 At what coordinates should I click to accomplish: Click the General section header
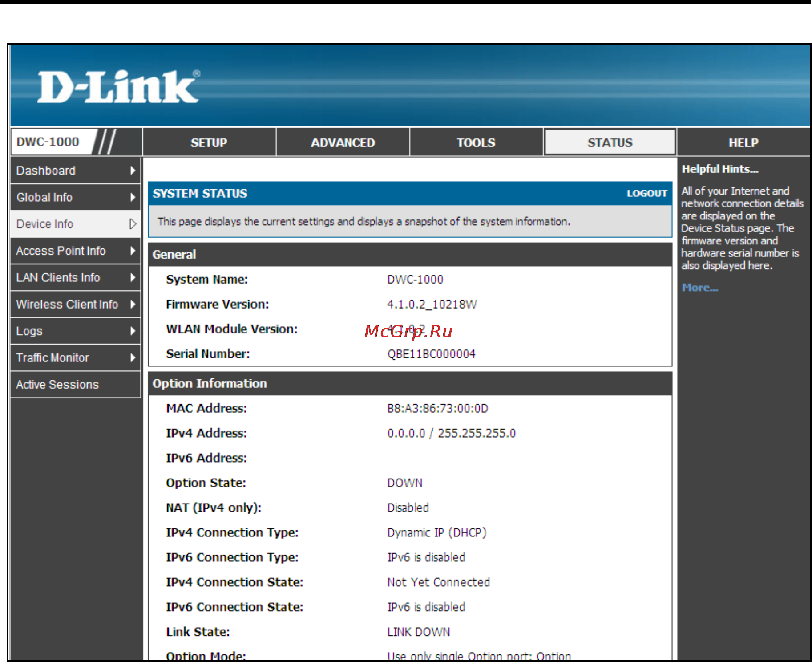(x=410, y=254)
